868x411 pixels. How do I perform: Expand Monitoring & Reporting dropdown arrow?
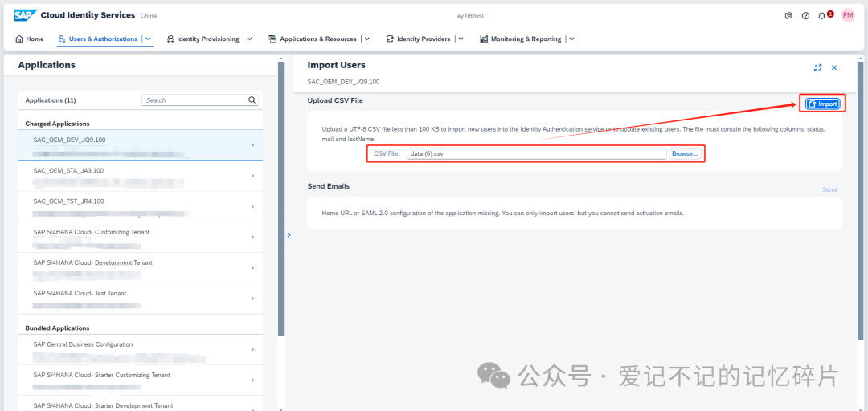571,39
